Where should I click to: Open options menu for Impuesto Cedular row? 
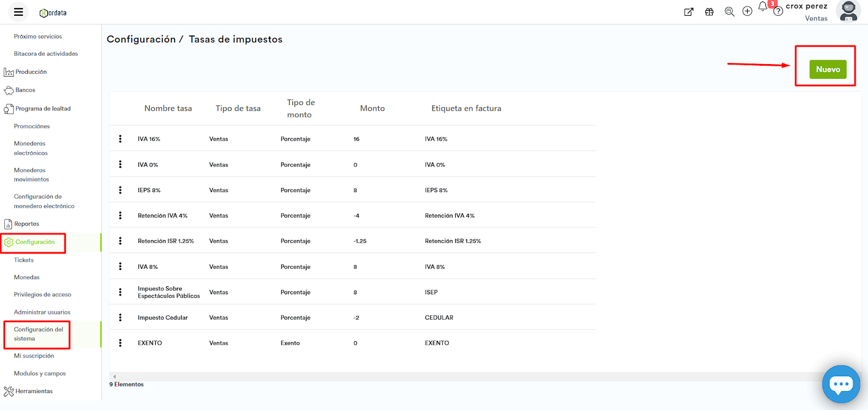click(120, 318)
